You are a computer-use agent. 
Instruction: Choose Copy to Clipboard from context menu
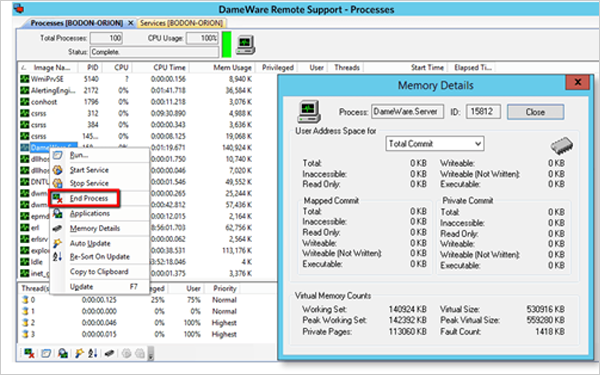[x=99, y=272]
